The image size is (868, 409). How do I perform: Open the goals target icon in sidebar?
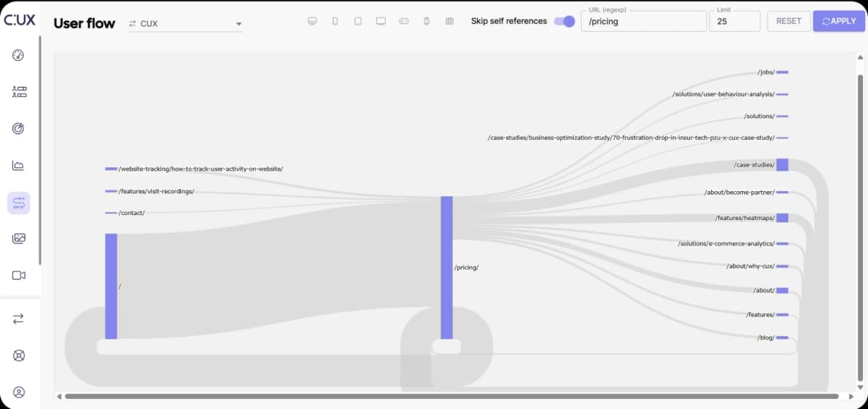(19, 128)
